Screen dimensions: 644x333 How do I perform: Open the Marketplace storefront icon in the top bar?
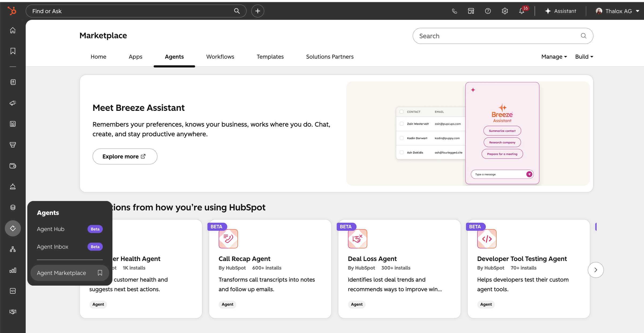(471, 11)
